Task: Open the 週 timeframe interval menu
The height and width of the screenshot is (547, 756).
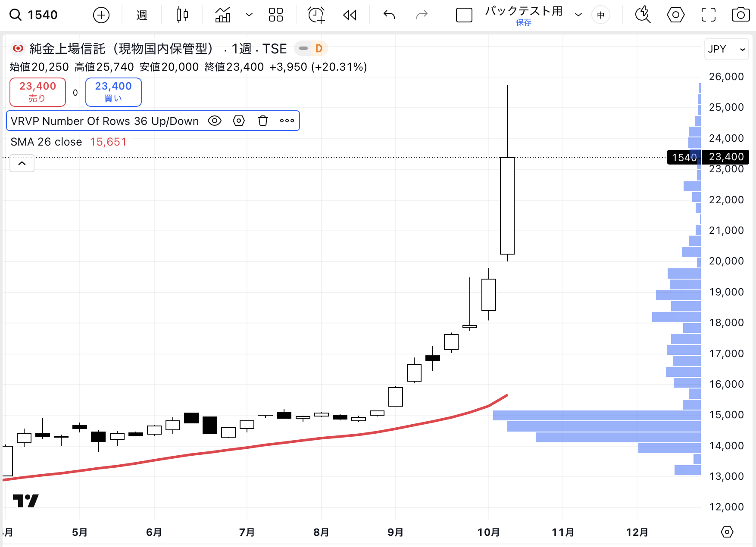Action: [141, 15]
